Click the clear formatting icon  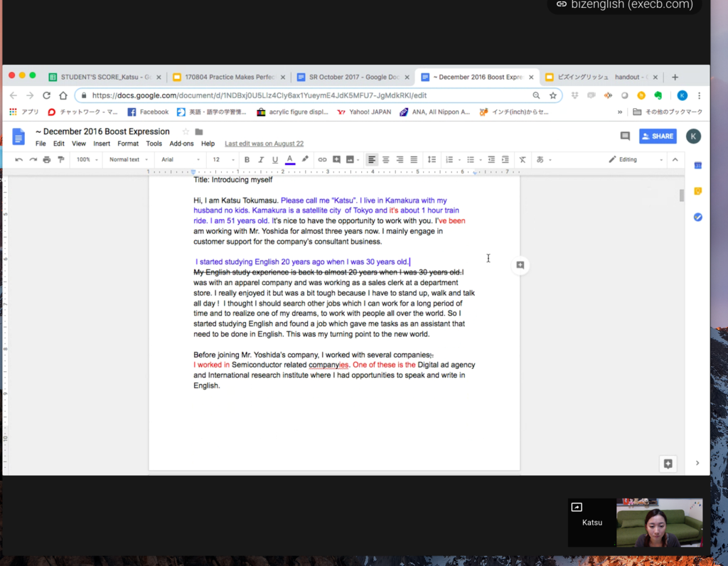click(523, 160)
